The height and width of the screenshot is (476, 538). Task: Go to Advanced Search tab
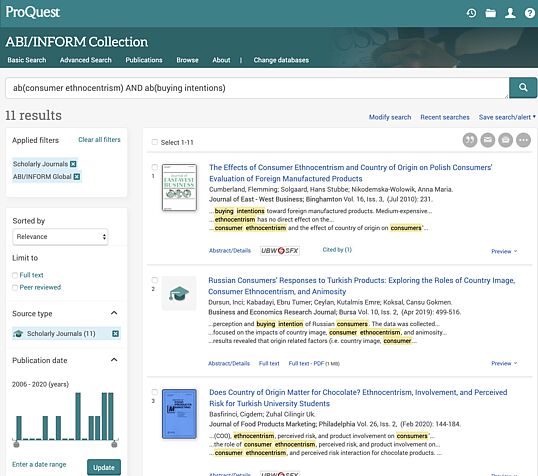(x=86, y=60)
